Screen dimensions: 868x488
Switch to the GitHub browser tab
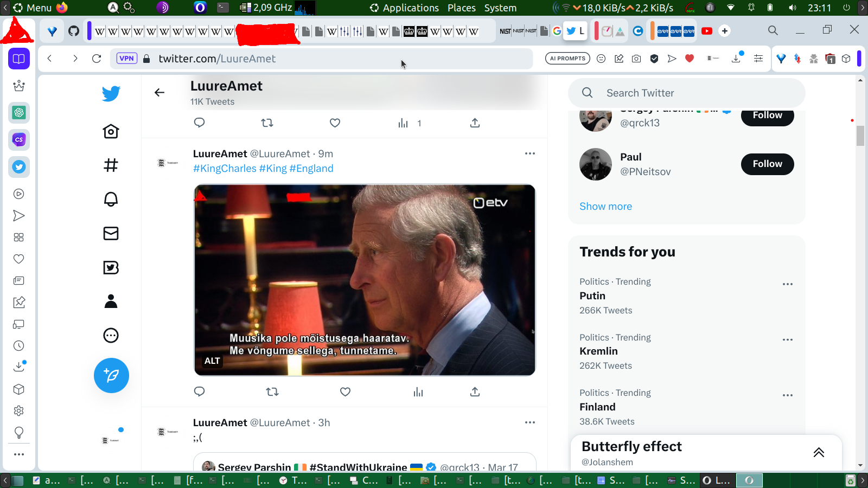click(74, 31)
